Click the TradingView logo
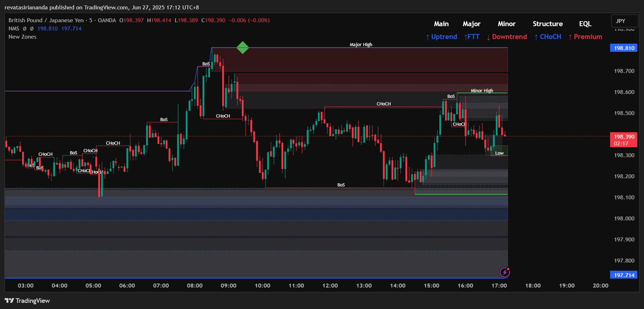 (27, 301)
